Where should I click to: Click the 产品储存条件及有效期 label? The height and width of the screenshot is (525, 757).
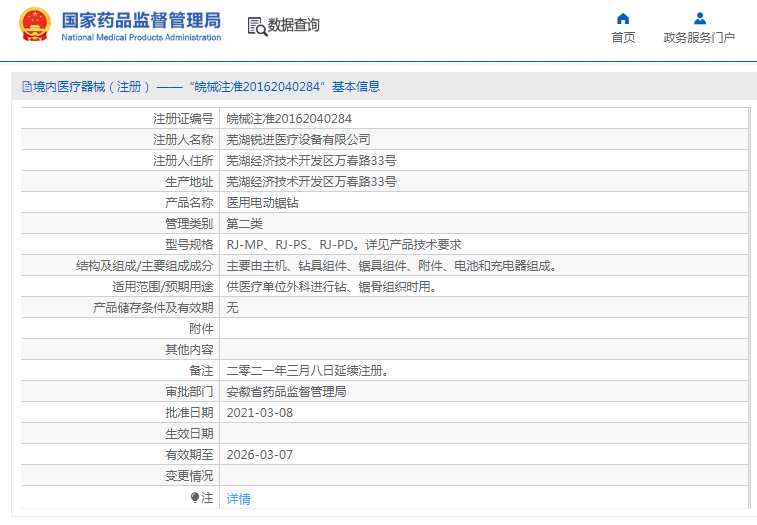153,308
